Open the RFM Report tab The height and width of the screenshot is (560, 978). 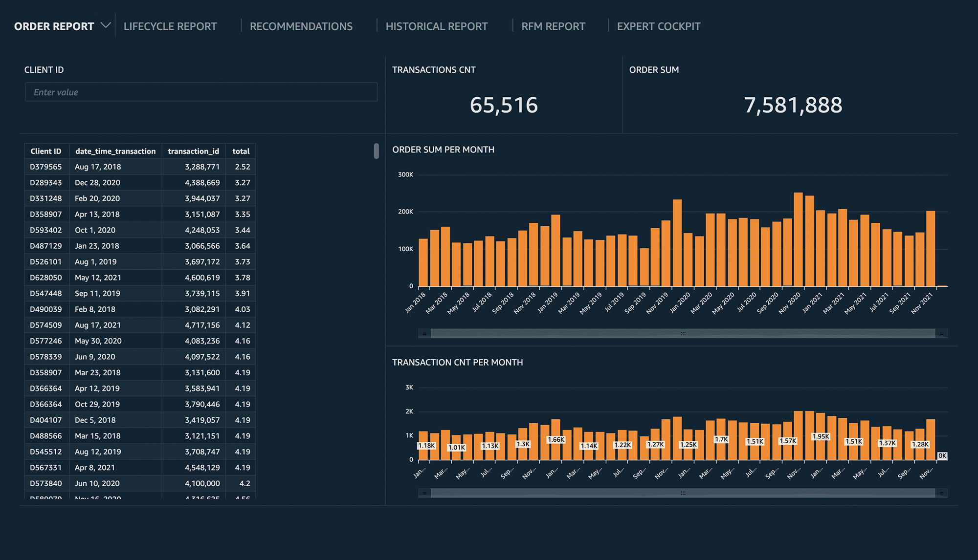pos(553,26)
